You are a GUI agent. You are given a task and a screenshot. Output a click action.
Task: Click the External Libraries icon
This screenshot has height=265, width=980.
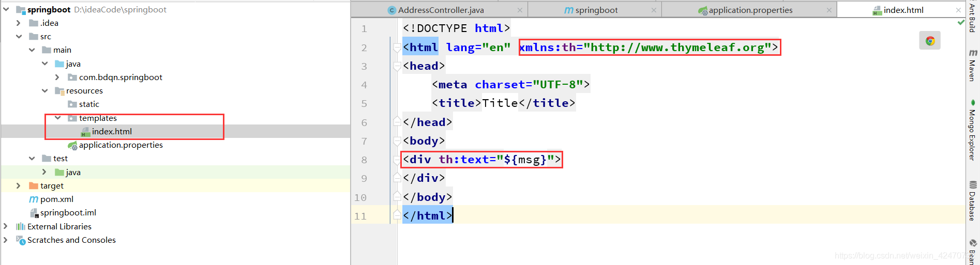point(21,226)
